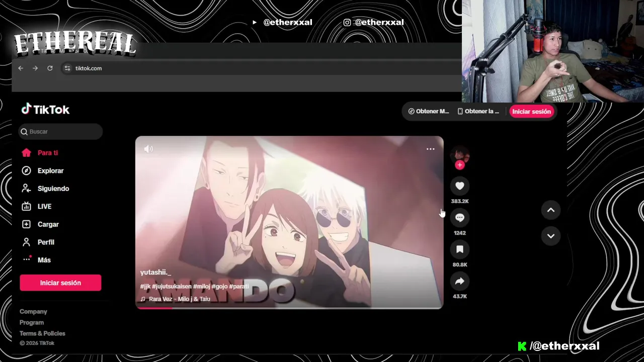Go to previous video with up chevron
Image resolution: width=644 pixels, height=362 pixels.
[551, 210]
